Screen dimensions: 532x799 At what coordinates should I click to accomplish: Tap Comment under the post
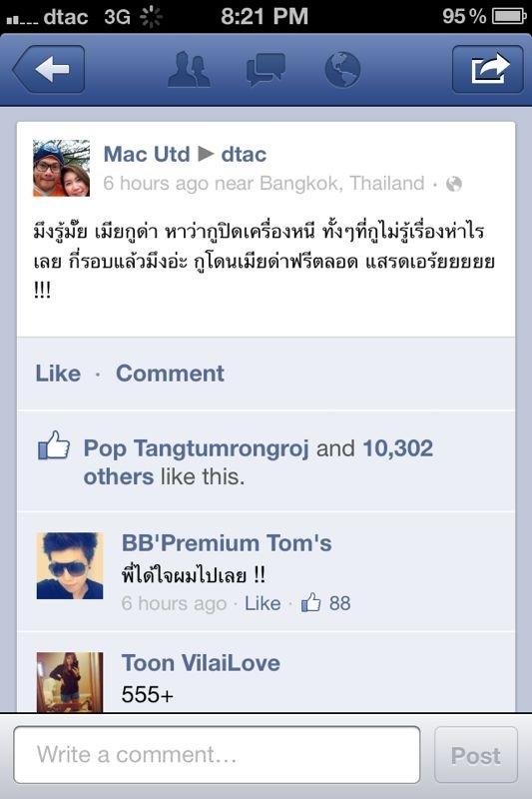click(x=170, y=374)
